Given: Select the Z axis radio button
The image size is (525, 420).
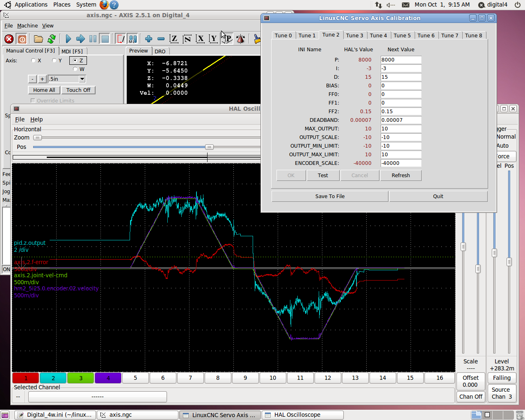Looking at the screenshot, I should [75, 60].
